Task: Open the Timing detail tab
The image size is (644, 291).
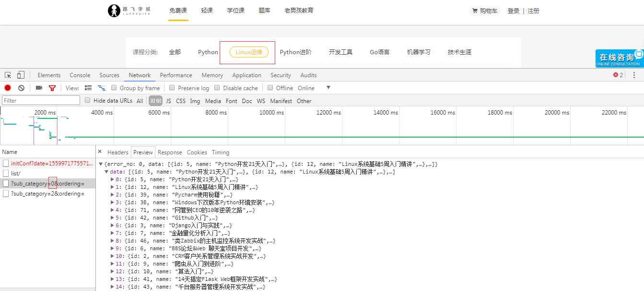Action: pyautogui.click(x=221, y=152)
